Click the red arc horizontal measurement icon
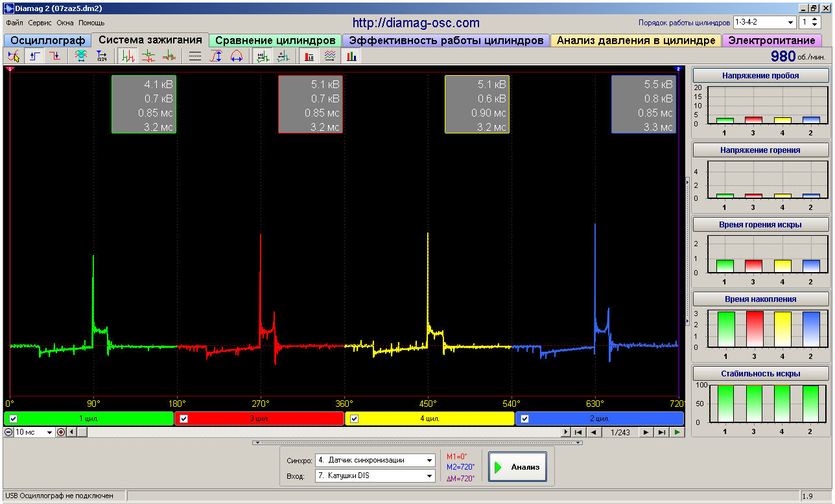This screenshot has width=835, height=504. point(237,56)
